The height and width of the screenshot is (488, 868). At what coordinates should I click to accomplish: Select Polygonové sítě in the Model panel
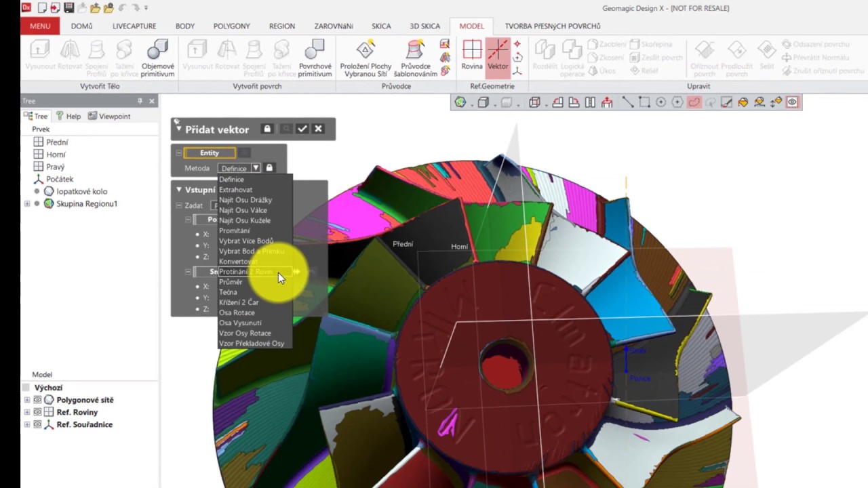point(85,400)
